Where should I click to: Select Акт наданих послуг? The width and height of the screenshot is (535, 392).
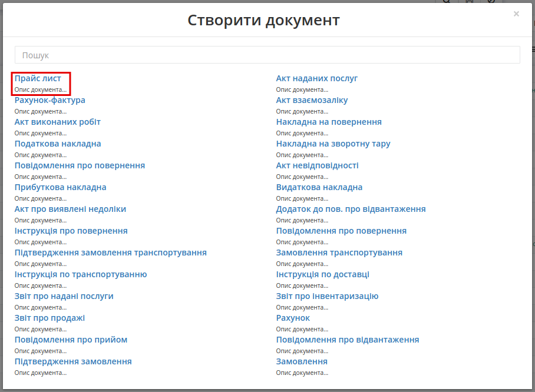coord(316,78)
